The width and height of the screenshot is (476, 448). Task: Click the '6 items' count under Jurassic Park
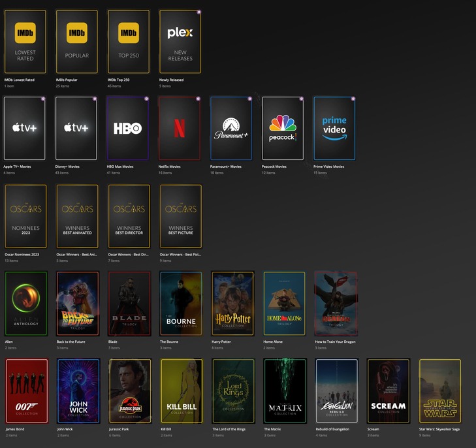click(115, 435)
